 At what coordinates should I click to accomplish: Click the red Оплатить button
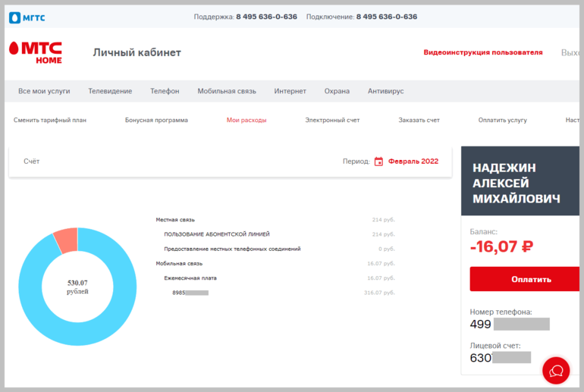click(x=524, y=279)
